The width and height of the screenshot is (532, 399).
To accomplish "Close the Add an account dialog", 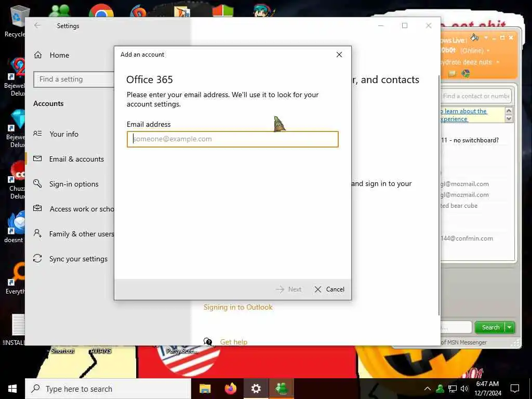I will (339, 55).
